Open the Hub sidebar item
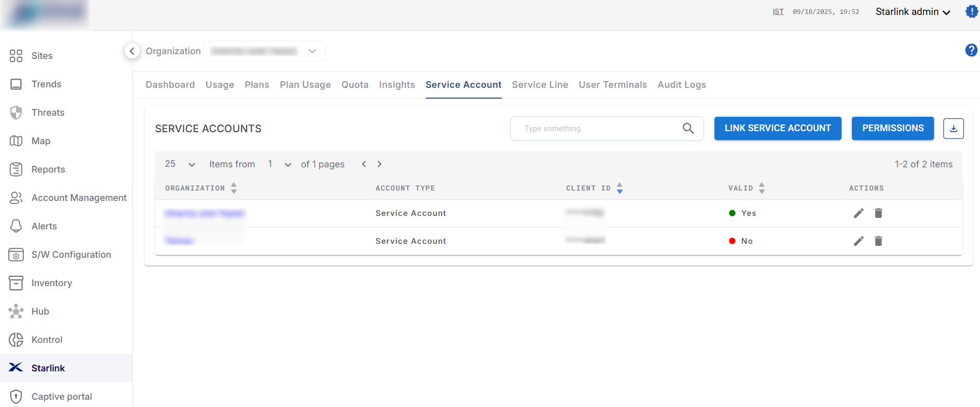The width and height of the screenshot is (980, 407). [40, 311]
